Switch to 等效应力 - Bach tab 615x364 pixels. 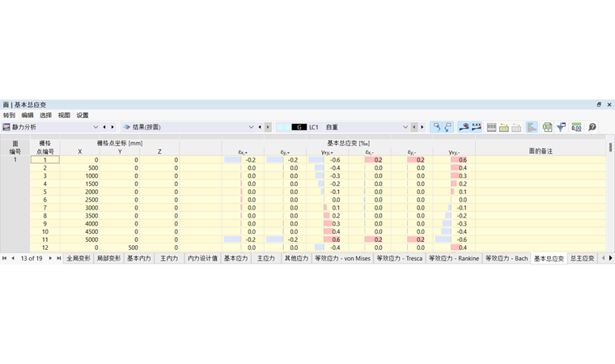[x=507, y=258]
